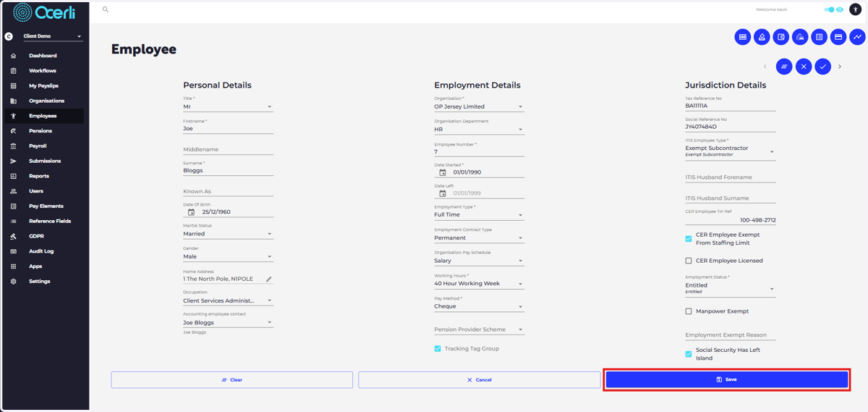Click the Employee Number field

coord(479,152)
